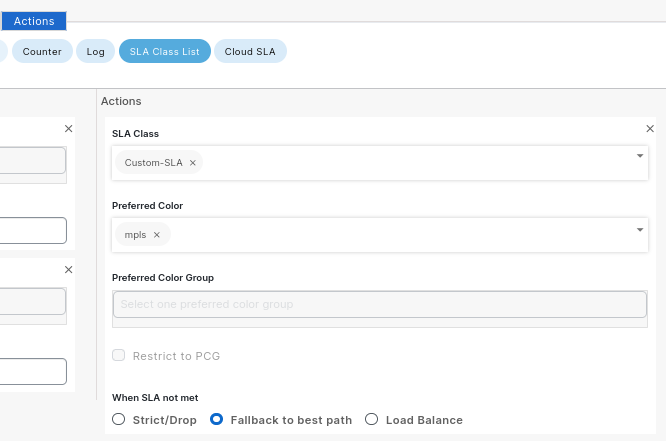Click the upper left white input field
The width and height of the screenshot is (666, 441).
coord(33,231)
